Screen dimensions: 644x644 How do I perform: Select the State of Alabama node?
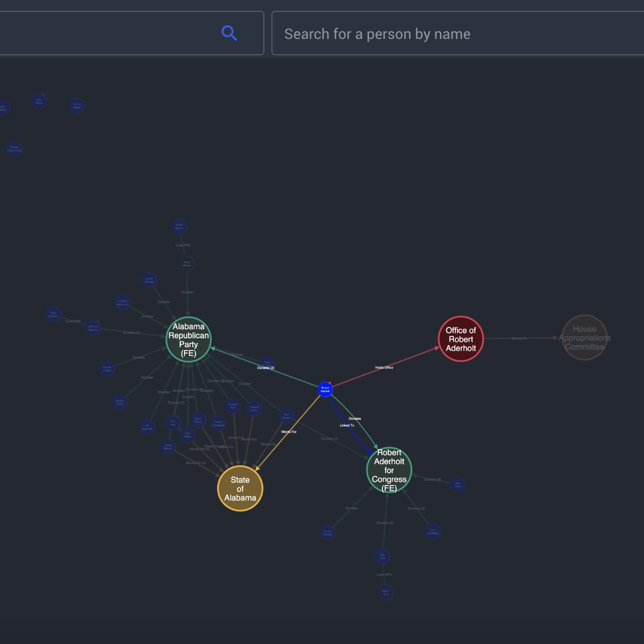(x=240, y=488)
